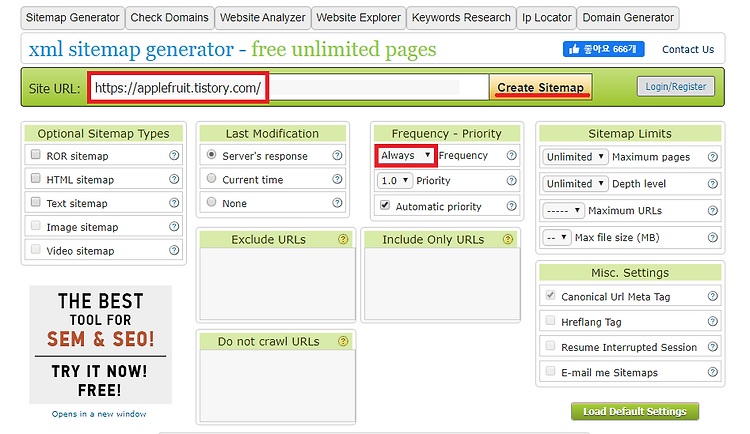Click the Create Sitemap button
750x434 pixels.
pos(540,87)
